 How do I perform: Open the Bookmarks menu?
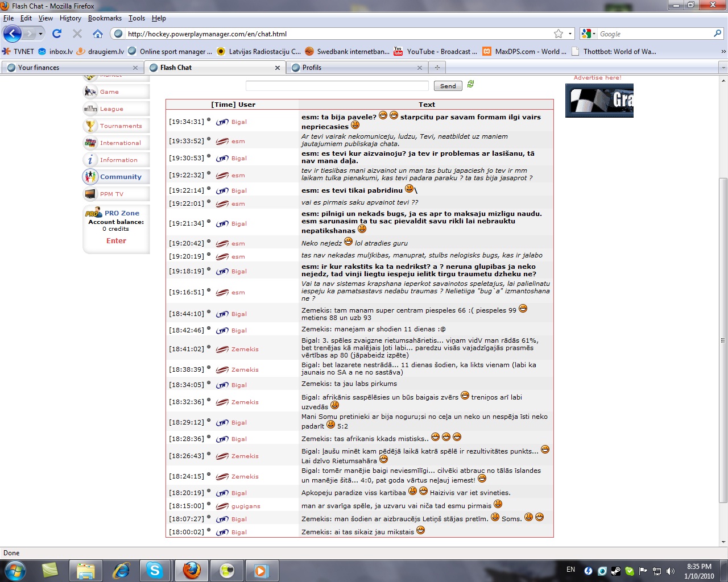coord(105,18)
